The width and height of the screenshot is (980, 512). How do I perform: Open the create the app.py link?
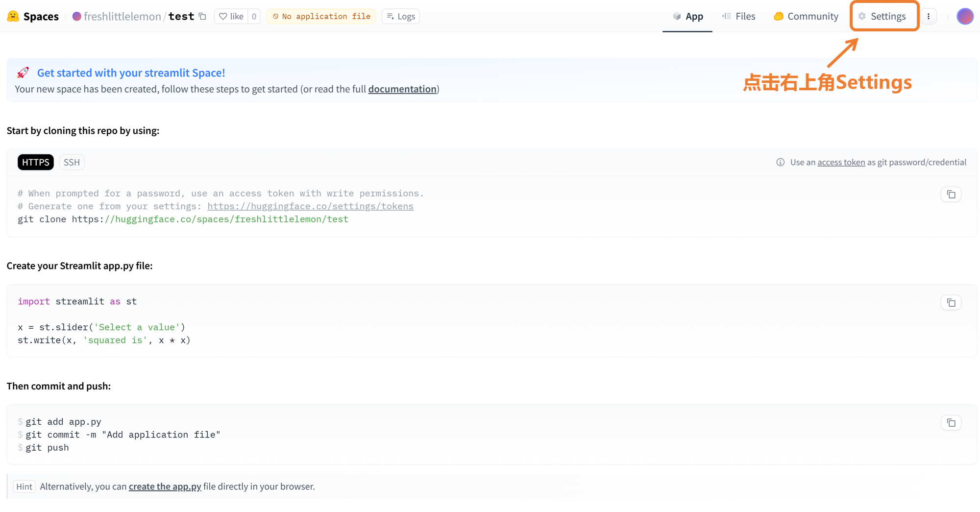165,487
